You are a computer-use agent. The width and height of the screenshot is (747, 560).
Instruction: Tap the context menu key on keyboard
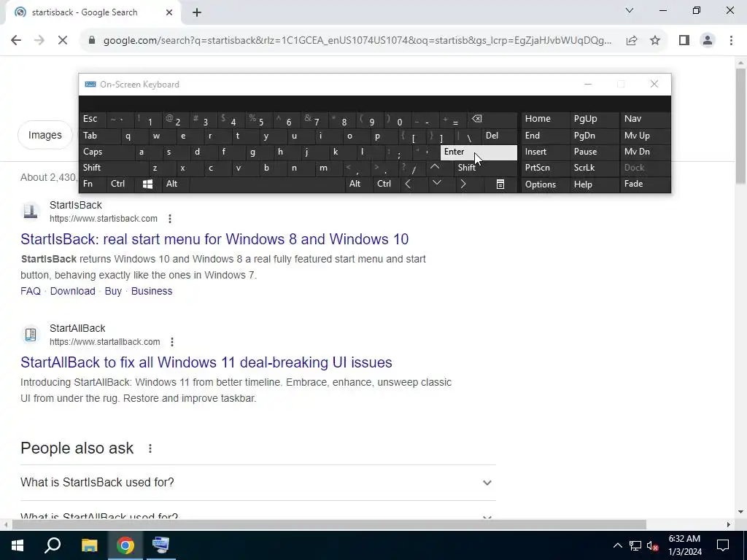coord(500,184)
